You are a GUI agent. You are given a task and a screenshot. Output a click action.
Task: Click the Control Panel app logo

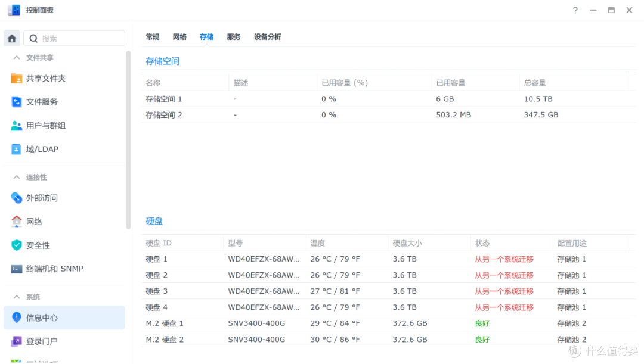click(x=14, y=10)
